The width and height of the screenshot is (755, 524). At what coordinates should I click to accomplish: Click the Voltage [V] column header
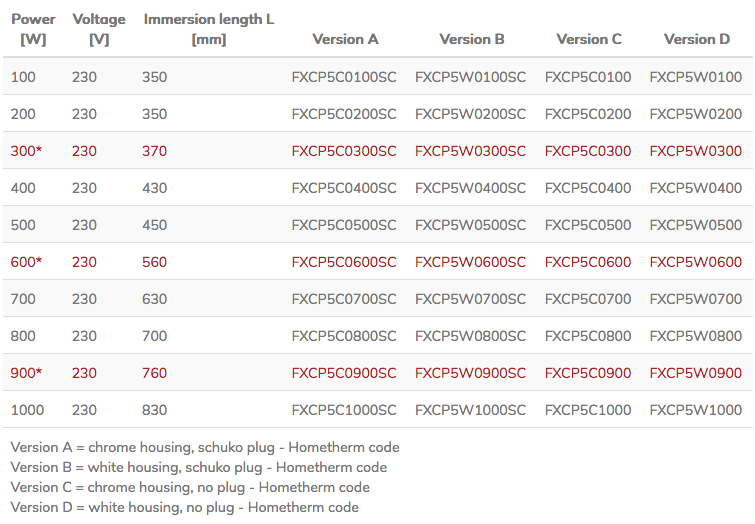tap(99, 29)
